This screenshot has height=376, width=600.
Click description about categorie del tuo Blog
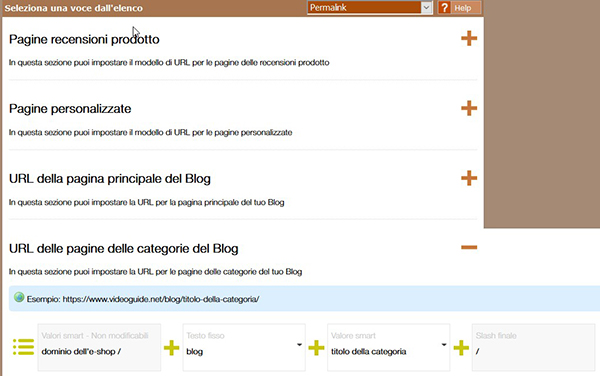point(155,272)
